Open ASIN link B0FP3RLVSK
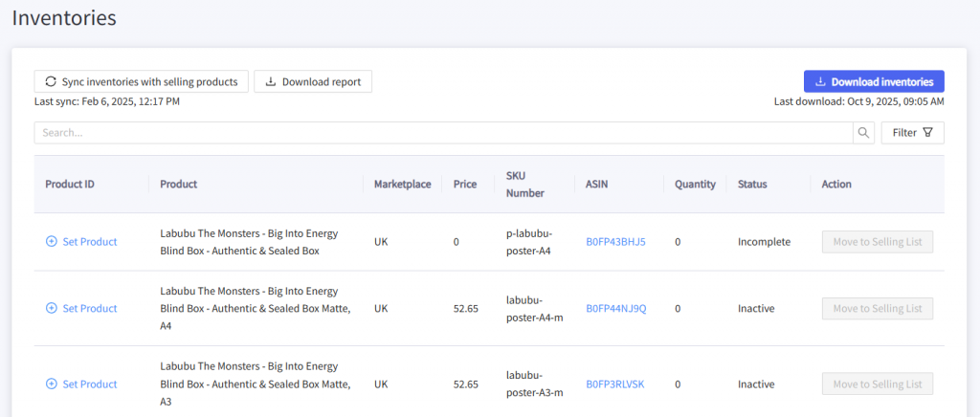Image resolution: width=980 pixels, height=417 pixels. (x=614, y=384)
